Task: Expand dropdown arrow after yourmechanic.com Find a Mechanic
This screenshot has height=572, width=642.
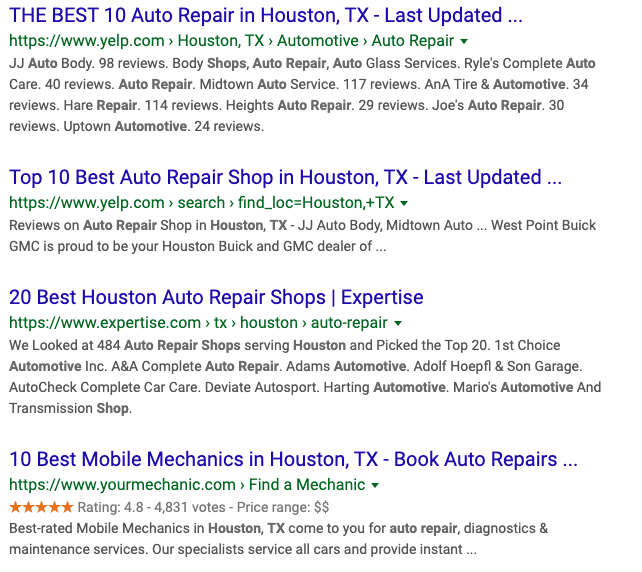Action: click(x=375, y=485)
